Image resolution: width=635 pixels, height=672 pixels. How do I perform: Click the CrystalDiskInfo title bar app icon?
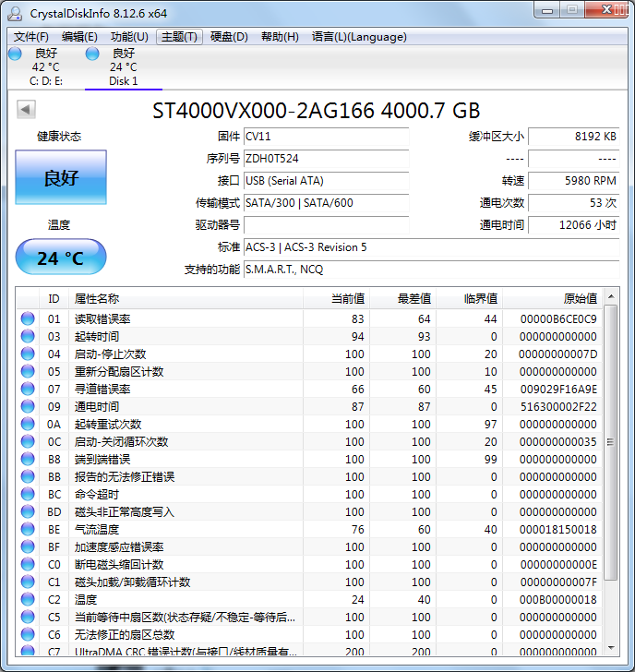click(15, 13)
